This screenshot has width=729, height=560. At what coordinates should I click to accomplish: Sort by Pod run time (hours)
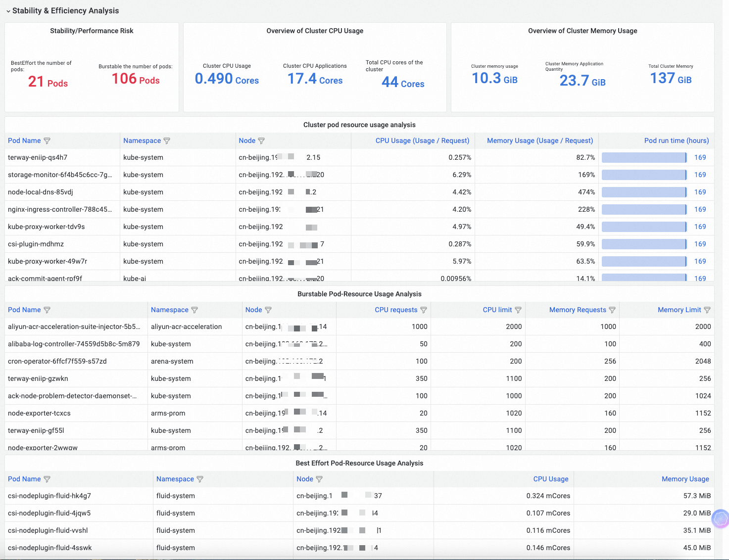pyautogui.click(x=676, y=141)
